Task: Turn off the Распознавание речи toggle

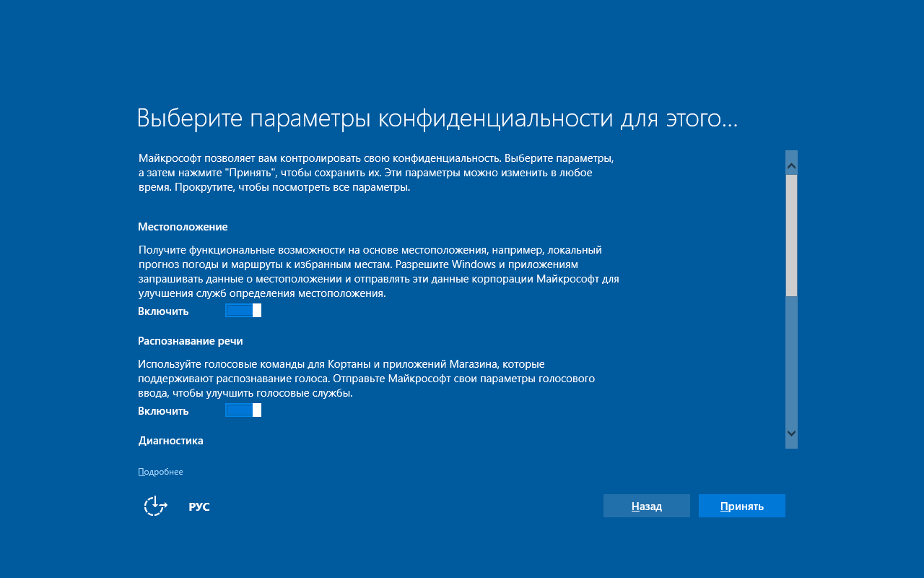Action: (x=243, y=410)
